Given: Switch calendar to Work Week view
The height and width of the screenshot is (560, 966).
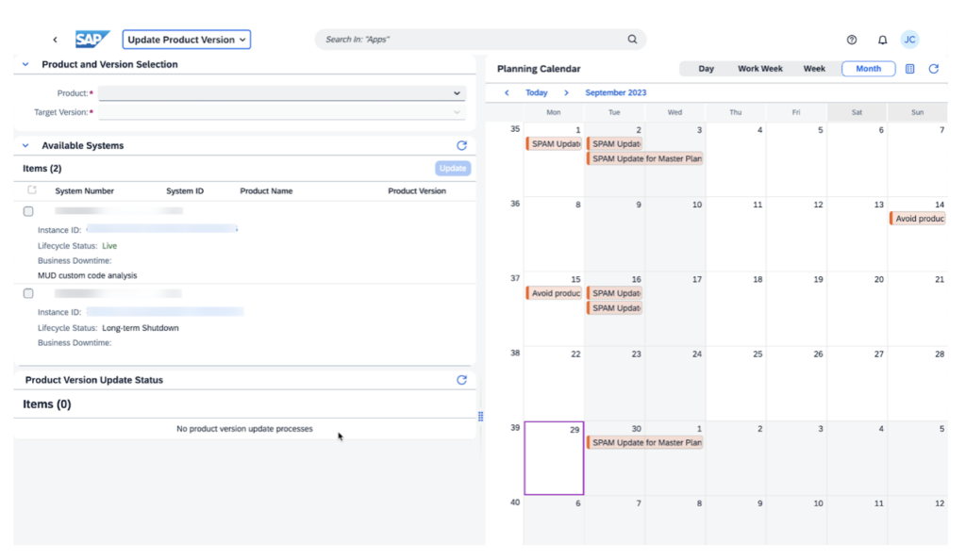Looking at the screenshot, I should [x=759, y=69].
